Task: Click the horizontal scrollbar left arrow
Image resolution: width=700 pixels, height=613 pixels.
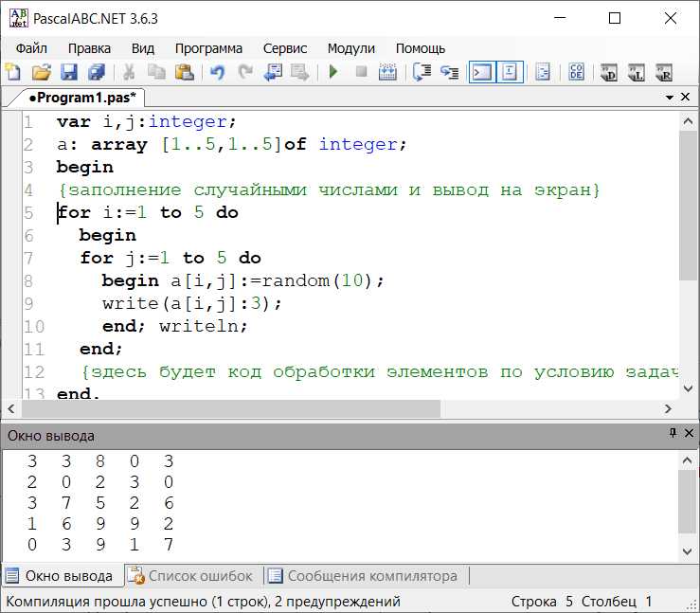Action: pos(11,408)
